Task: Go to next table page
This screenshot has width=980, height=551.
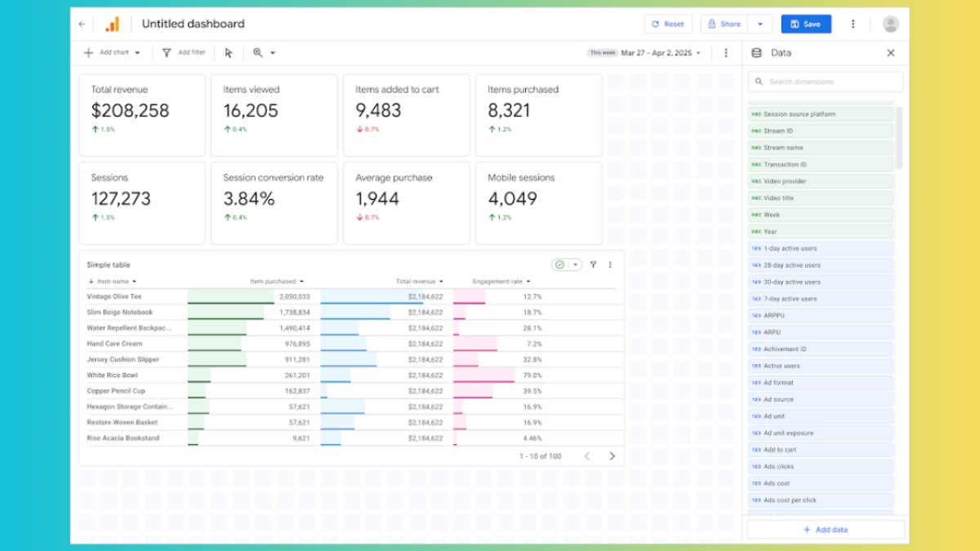Action: (x=612, y=456)
